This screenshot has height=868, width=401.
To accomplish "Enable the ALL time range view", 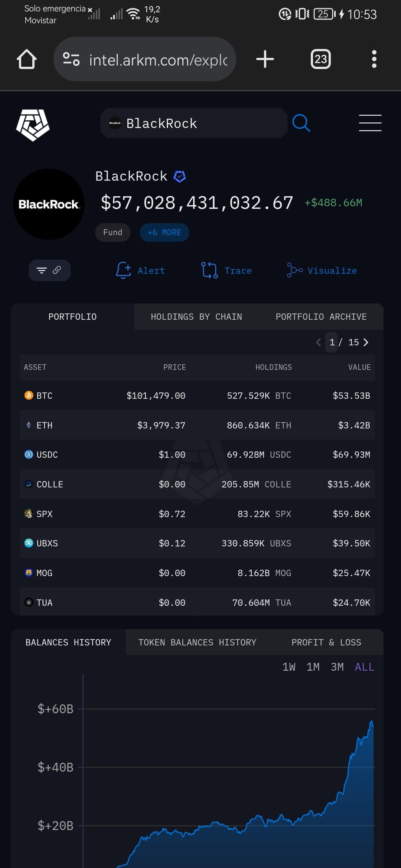I will point(364,667).
